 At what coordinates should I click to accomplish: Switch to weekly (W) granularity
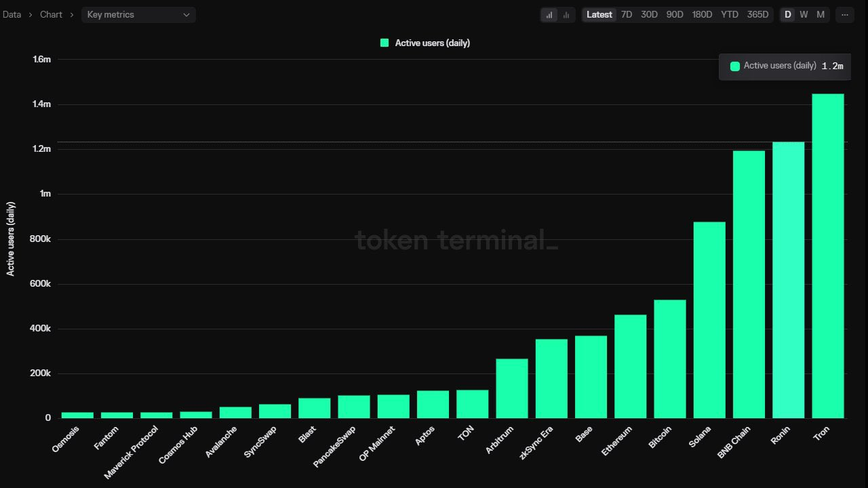click(x=804, y=15)
